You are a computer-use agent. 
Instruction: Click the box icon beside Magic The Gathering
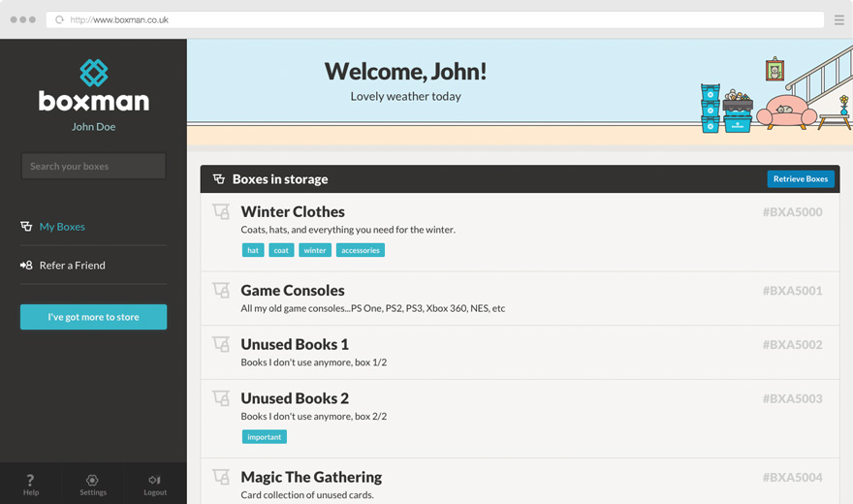click(x=221, y=478)
